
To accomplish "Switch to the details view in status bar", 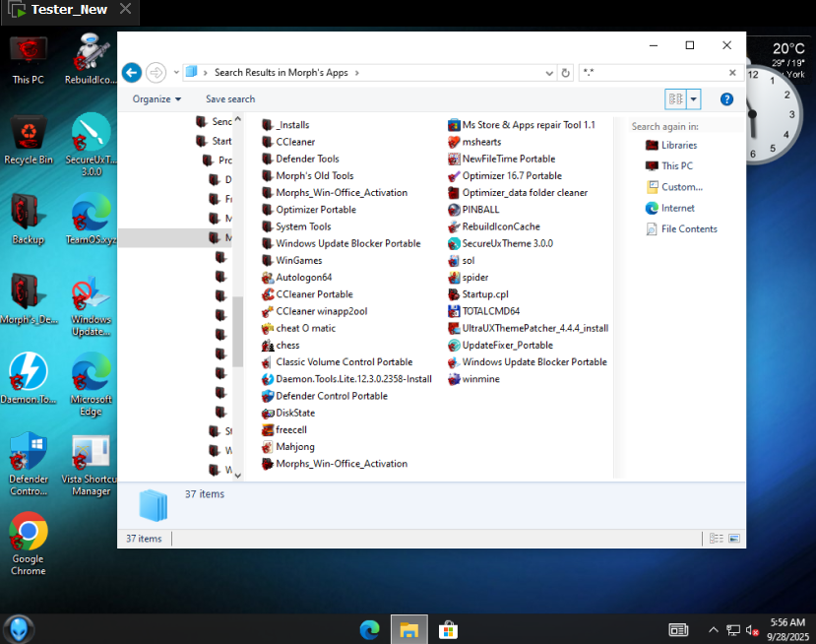I will [718, 539].
